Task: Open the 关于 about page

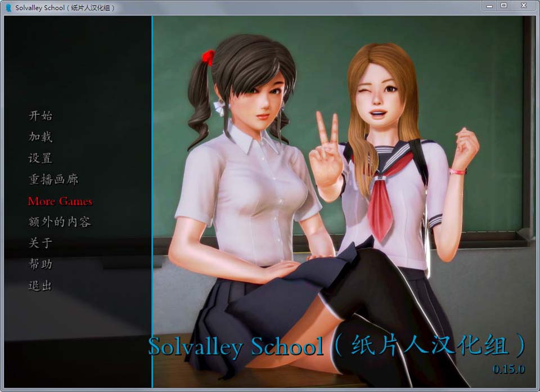Action: (40, 243)
